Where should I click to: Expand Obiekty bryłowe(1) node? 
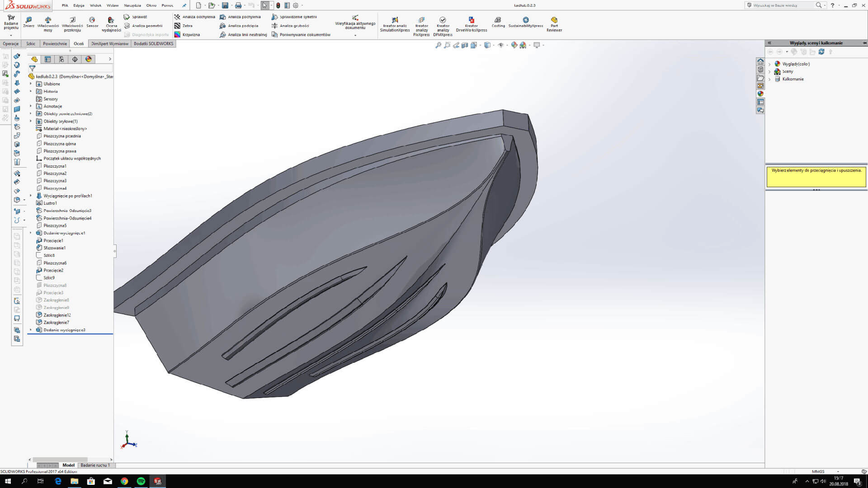[31, 121]
